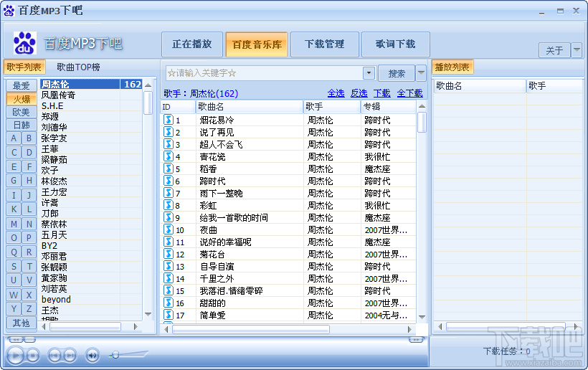Select the 歌曲TOP榜 tab
Image resolution: width=588 pixels, height=370 pixels.
click(78, 67)
